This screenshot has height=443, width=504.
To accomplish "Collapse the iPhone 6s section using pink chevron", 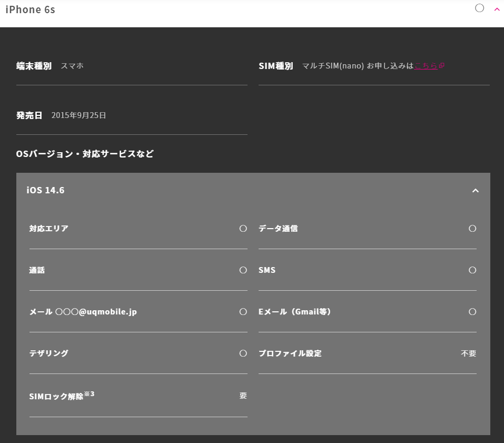I will pos(496,9).
